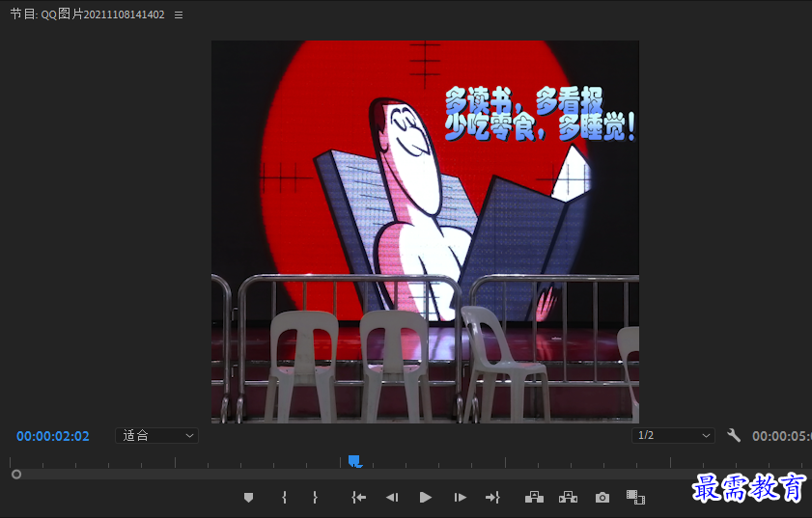The width and height of the screenshot is (812, 518).
Task: Open the Program panel hamburger menu
Action: [179, 15]
